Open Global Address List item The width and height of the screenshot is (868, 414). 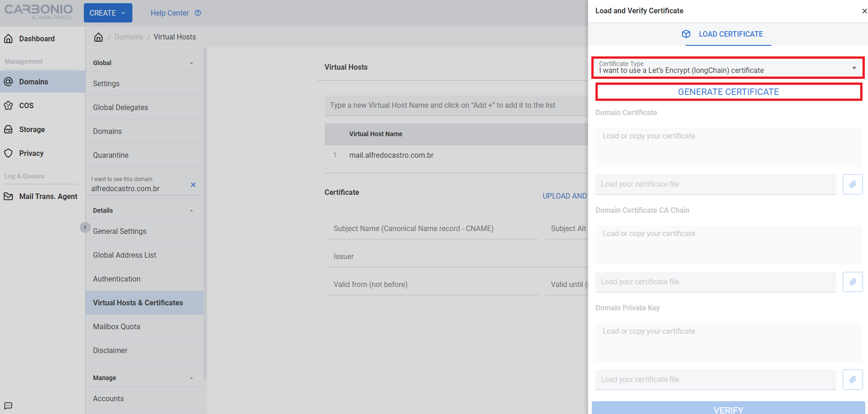click(144, 255)
